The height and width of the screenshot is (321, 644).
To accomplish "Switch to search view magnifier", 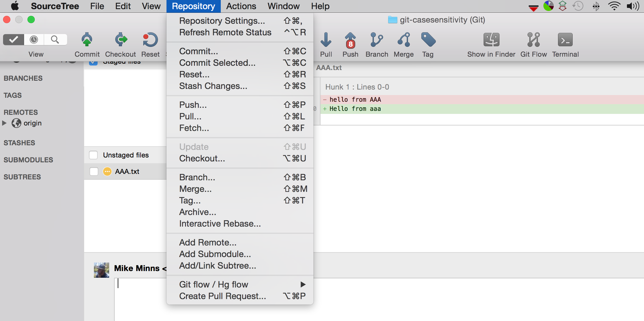I will click(55, 40).
